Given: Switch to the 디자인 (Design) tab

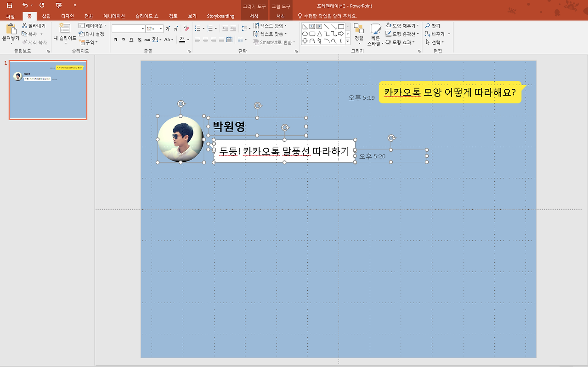Looking at the screenshot, I should (x=68, y=16).
